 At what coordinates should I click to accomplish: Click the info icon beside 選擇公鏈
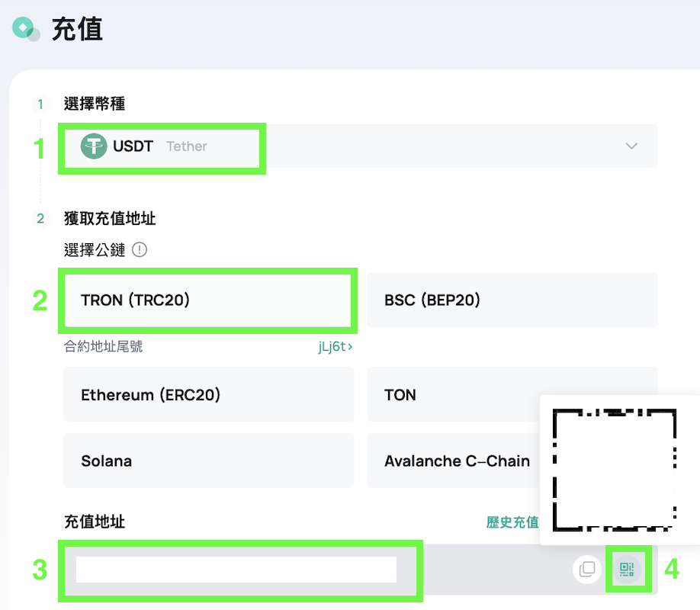point(140,249)
